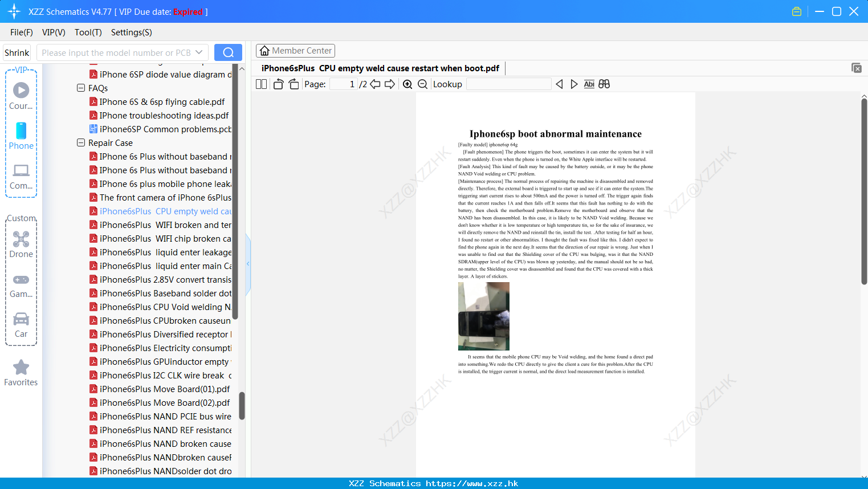Open iPhone6sPlus liquid enter main item

[x=161, y=266]
